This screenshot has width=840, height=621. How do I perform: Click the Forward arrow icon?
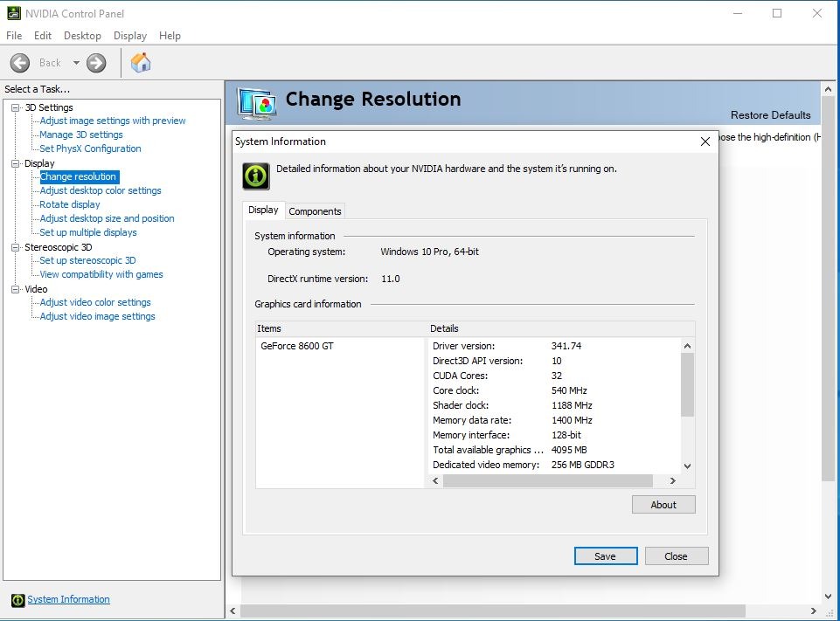[96, 63]
